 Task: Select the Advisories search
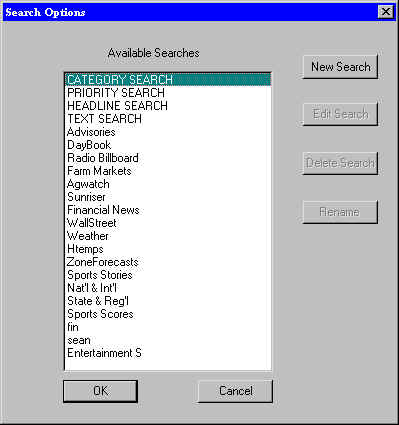pos(168,132)
